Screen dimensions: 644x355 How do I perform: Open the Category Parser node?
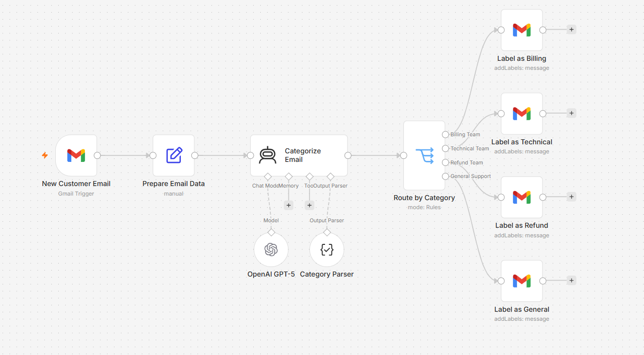(327, 249)
